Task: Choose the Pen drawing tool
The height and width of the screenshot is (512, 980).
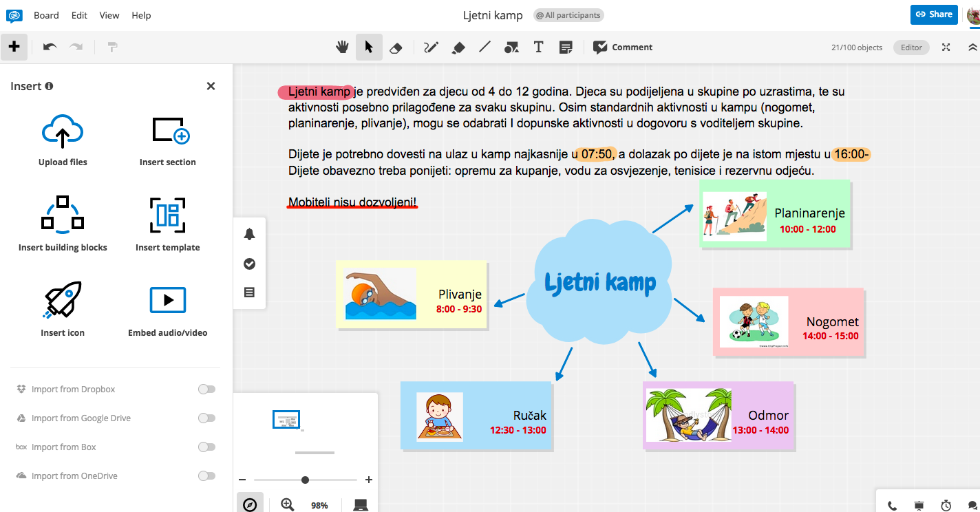Action: (x=432, y=47)
